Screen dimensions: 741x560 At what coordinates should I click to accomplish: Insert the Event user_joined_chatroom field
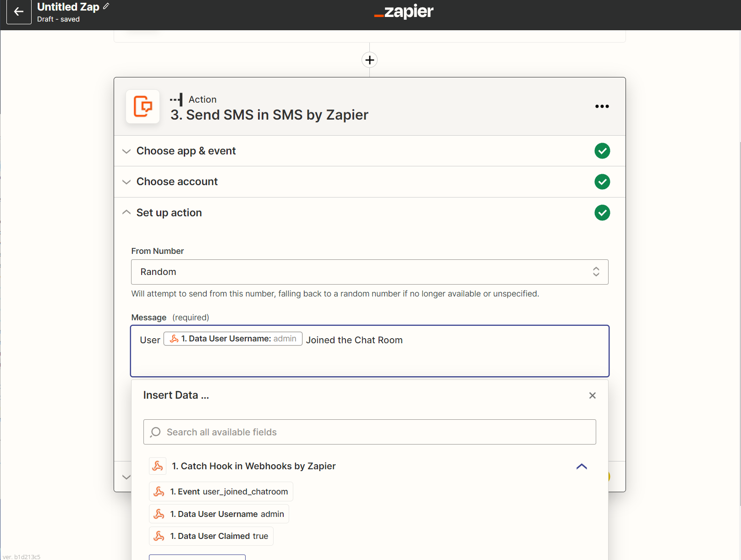tap(221, 492)
